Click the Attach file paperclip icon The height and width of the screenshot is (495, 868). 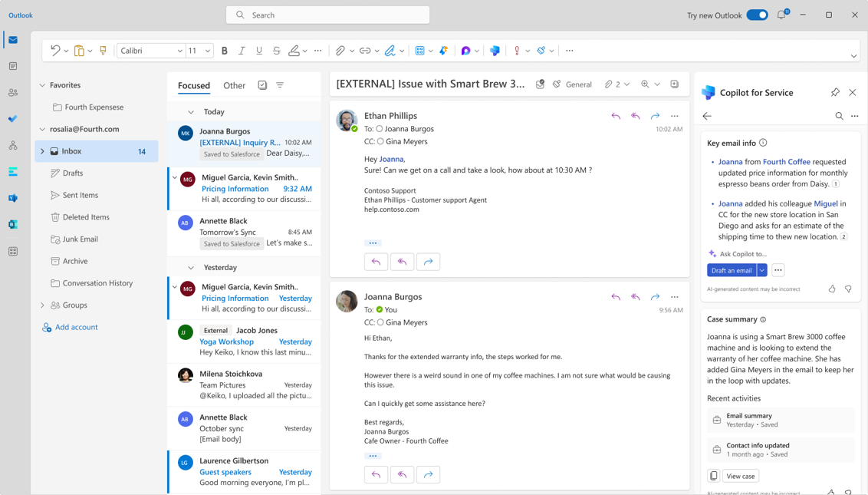340,51
